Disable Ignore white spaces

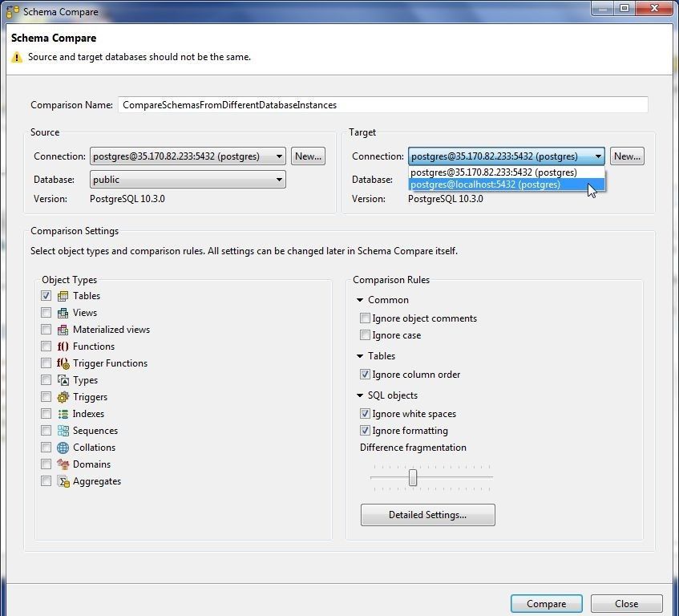[x=365, y=414]
